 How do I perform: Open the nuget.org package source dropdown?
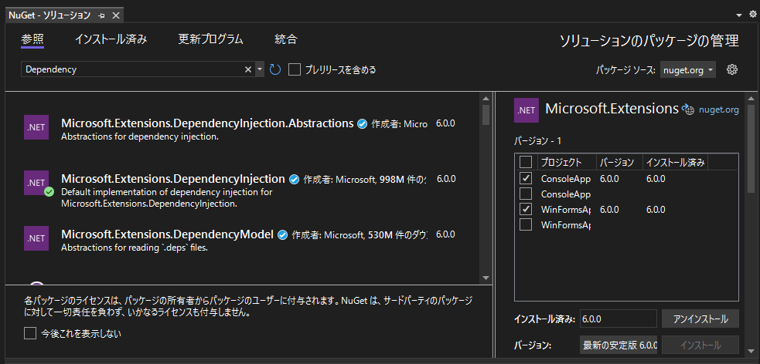[x=688, y=70]
